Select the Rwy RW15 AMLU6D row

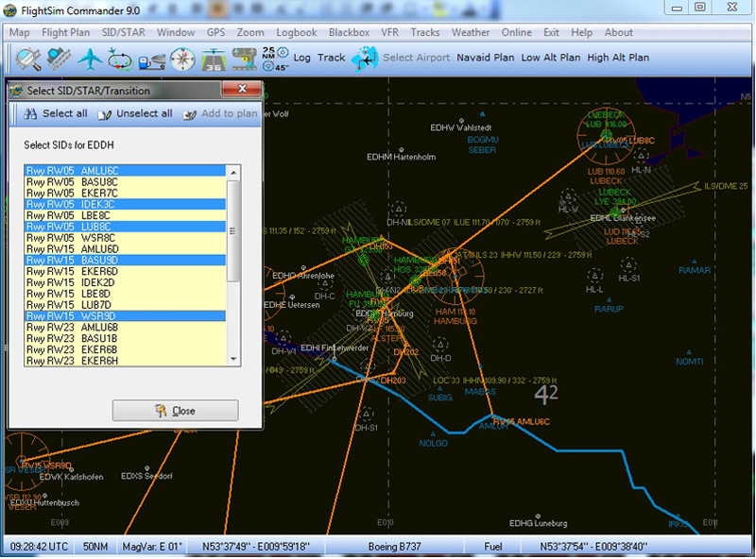[x=125, y=249]
